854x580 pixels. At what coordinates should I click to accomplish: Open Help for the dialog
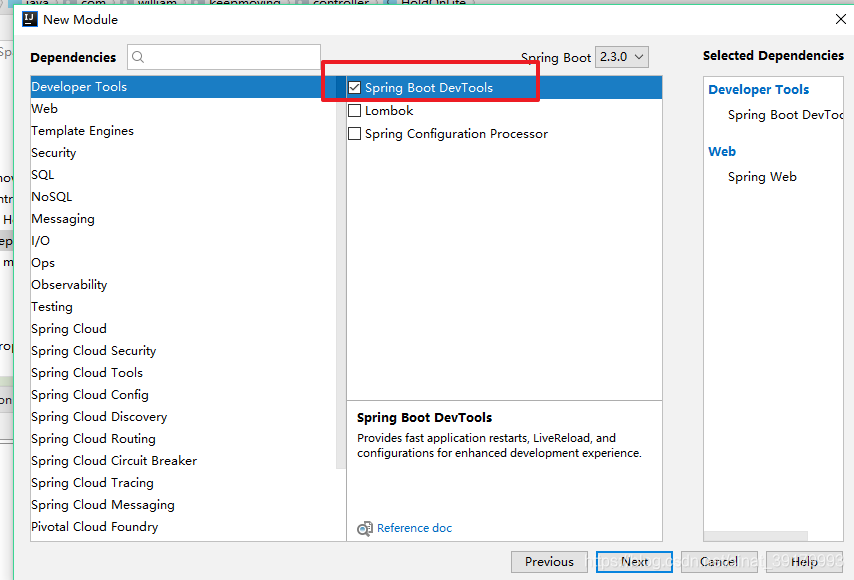coord(804,561)
